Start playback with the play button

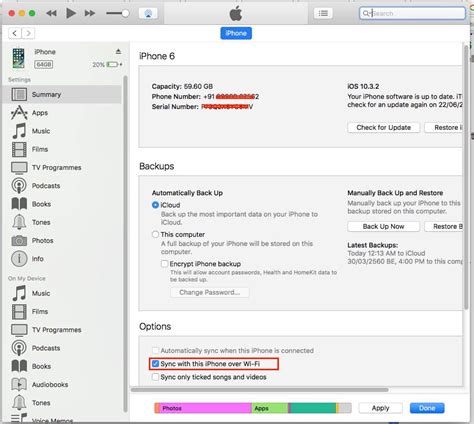pyautogui.click(x=71, y=13)
